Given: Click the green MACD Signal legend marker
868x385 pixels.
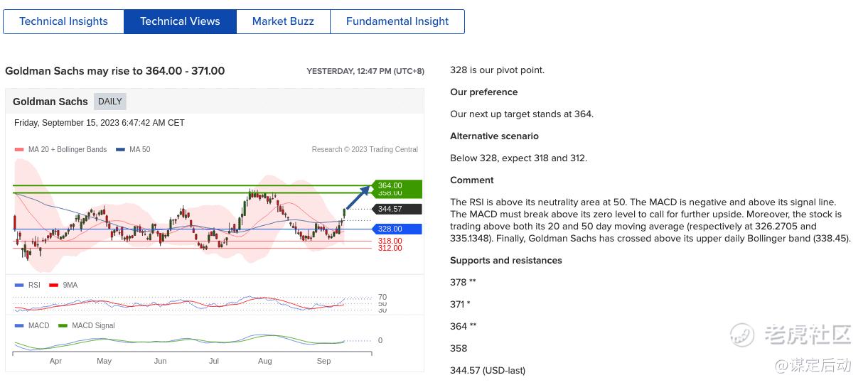Looking at the screenshot, I should point(63,326).
